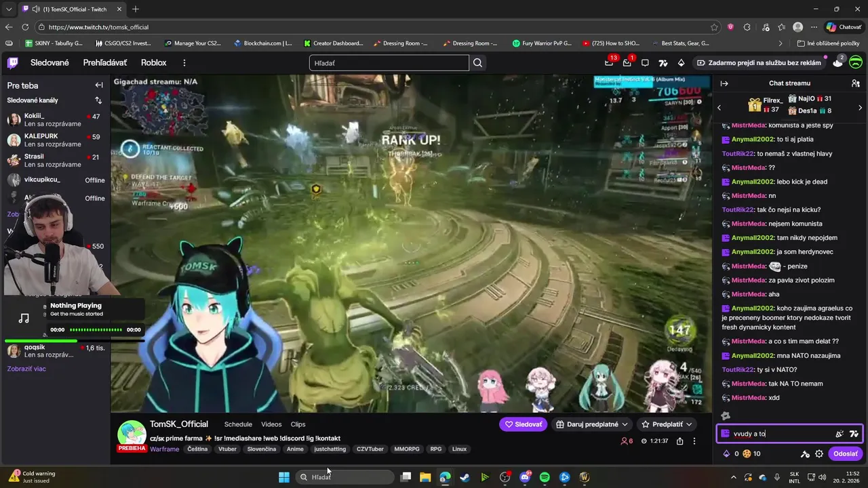Click the Linux tag
This screenshot has width=868, height=488.
pos(459,449)
